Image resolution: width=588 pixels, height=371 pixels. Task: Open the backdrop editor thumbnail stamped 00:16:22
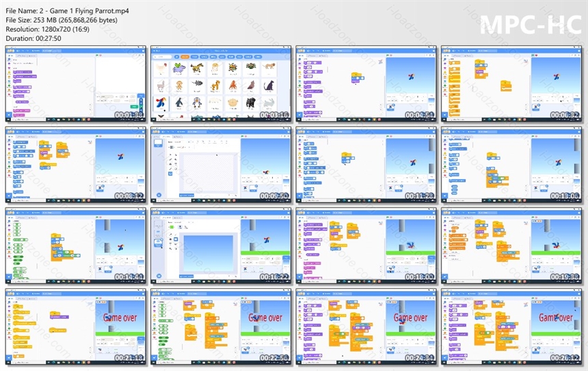pos(221,246)
